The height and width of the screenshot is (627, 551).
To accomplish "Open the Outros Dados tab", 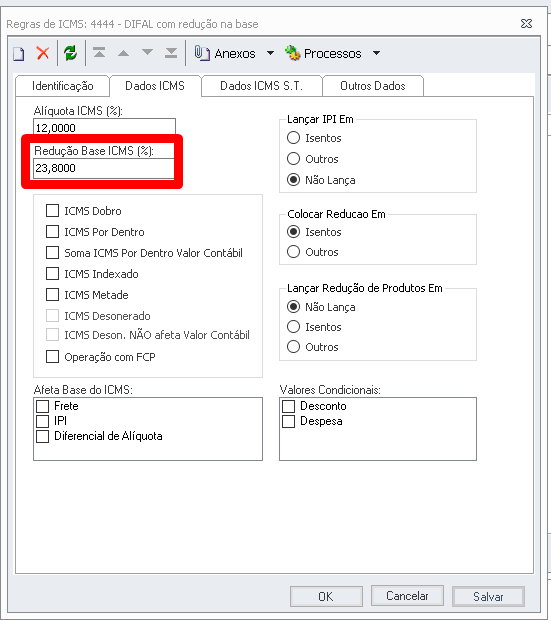I will (x=373, y=86).
